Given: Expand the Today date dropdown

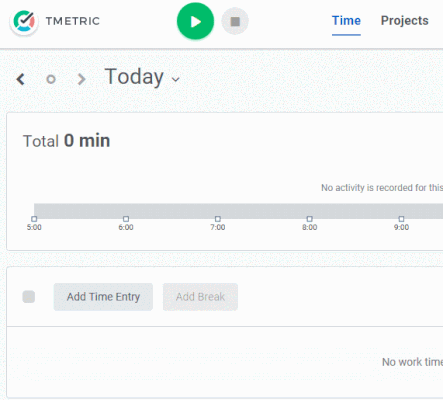Looking at the screenshot, I should click(x=142, y=77).
